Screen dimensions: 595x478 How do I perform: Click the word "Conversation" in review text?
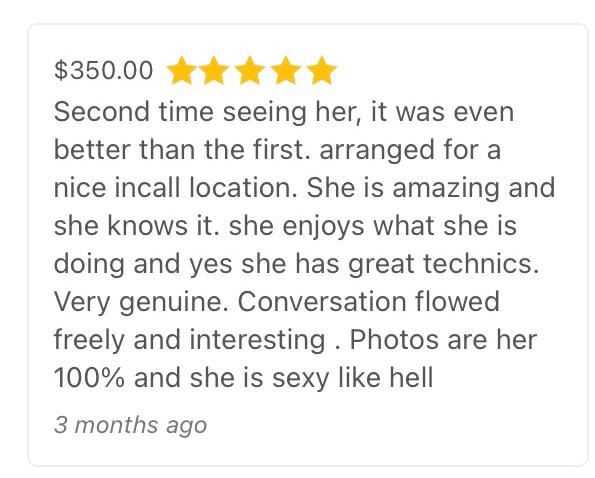pyautogui.click(x=322, y=302)
